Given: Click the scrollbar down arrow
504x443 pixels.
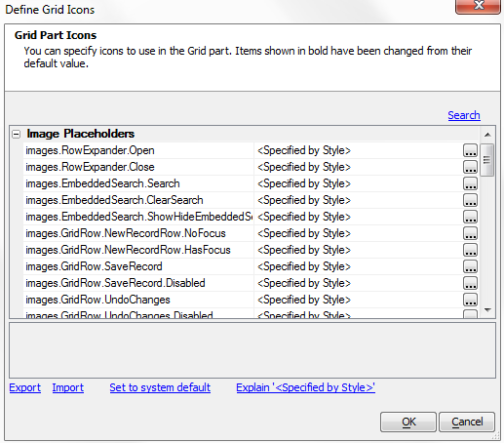Looking at the screenshot, I should pos(487,310).
